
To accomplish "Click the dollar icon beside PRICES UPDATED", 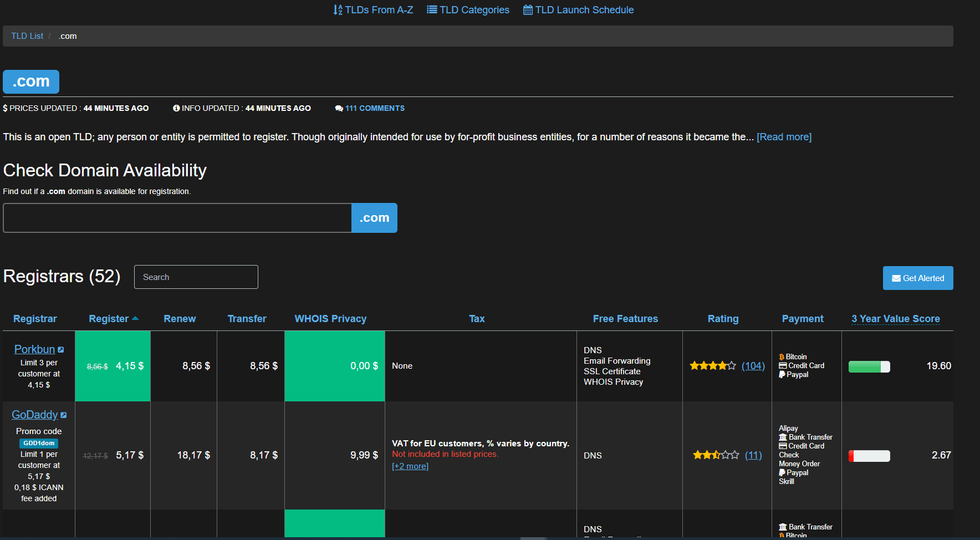I will click(x=5, y=108).
